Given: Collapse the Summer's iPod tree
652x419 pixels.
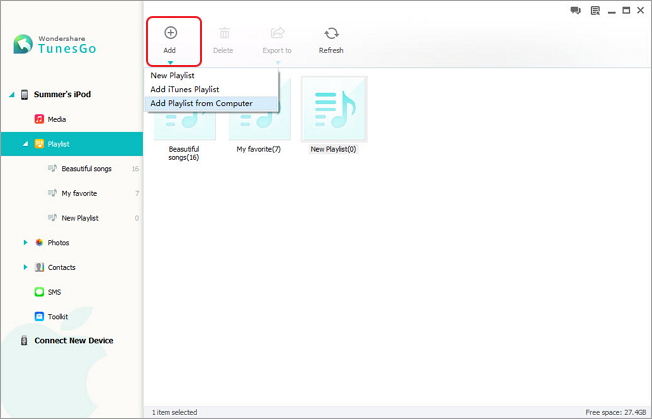Looking at the screenshot, I should (12, 95).
